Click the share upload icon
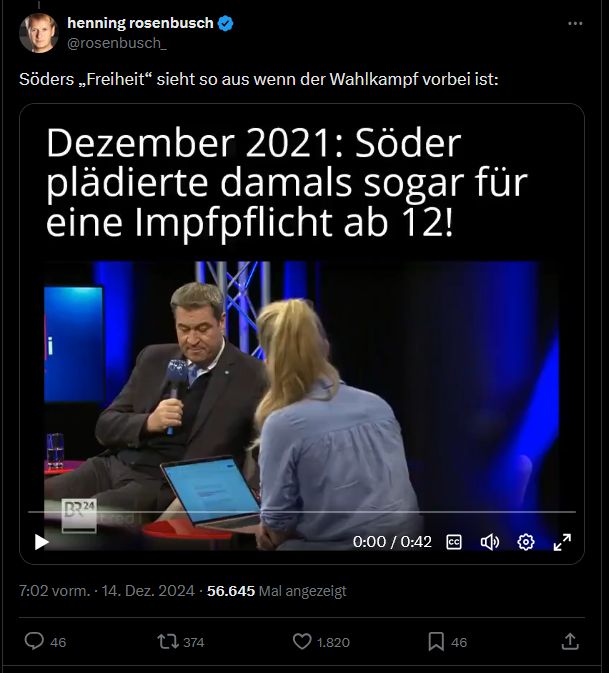Image resolution: width=609 pixels, height=673 pixels. click(570, 641)
